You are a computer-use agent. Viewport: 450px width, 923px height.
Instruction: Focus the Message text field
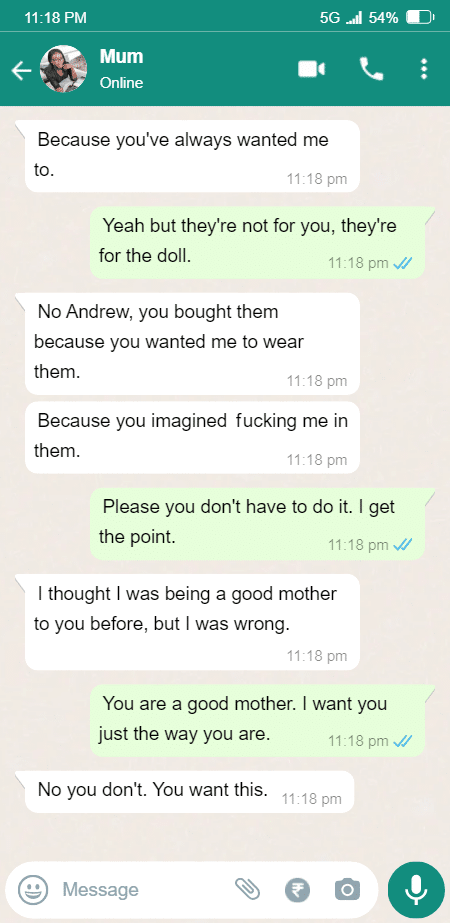coord(141,889)
